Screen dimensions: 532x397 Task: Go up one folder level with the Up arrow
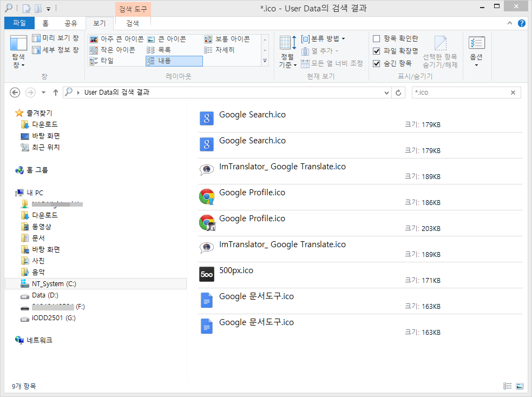coord(56,92)
